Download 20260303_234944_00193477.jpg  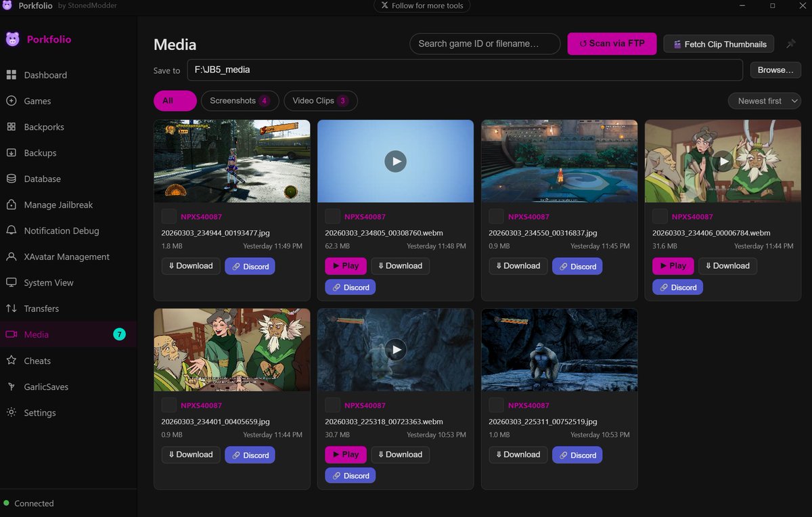click(x=191, y=266)
